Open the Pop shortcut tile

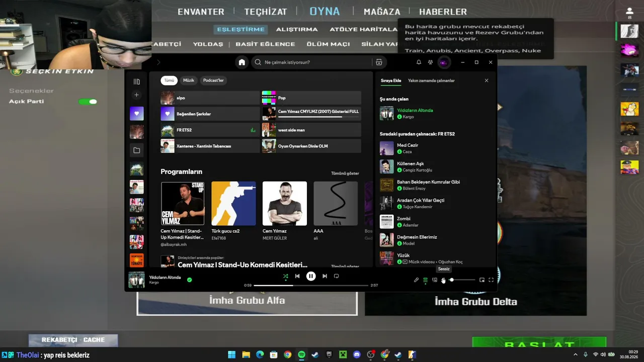point(311,98)
